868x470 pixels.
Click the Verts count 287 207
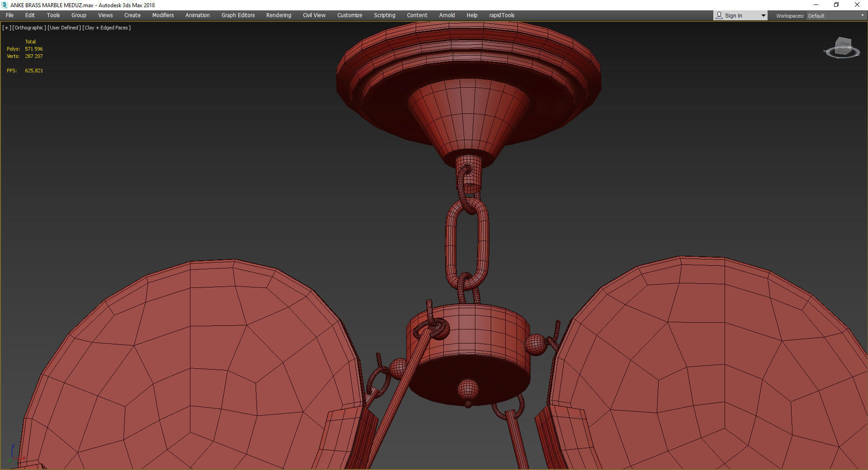tap(34, 56)
